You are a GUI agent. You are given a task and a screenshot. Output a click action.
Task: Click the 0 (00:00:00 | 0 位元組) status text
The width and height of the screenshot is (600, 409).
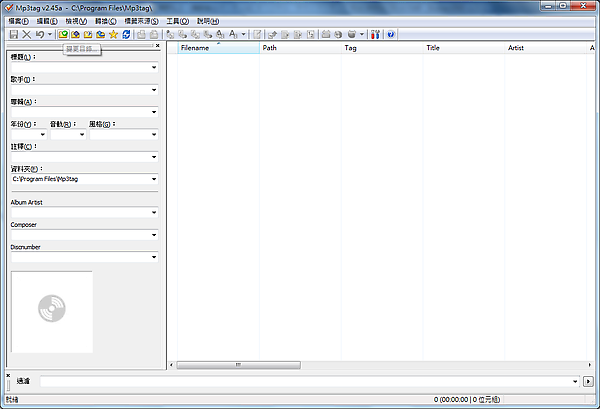(467, 399)
